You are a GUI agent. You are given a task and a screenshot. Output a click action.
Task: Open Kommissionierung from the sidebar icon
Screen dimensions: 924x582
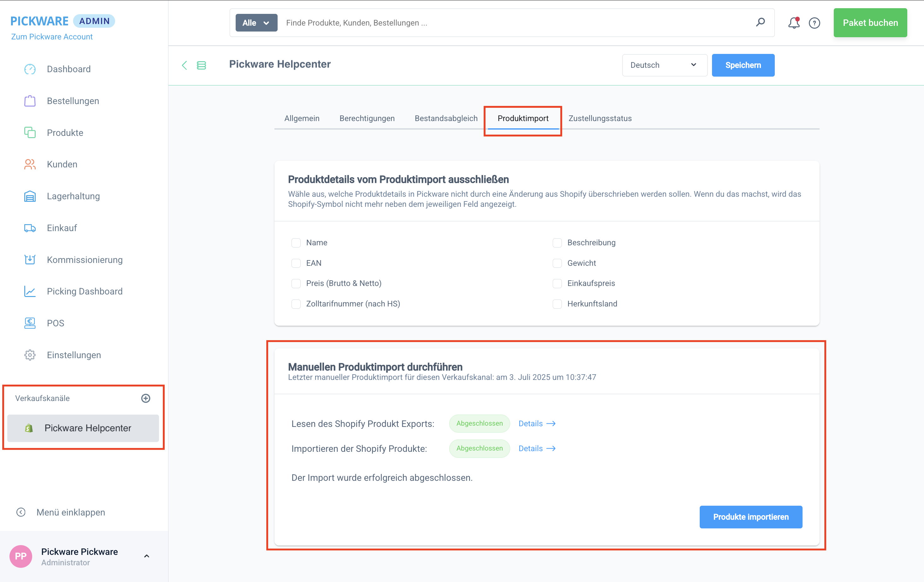click(x=30, y=259)
